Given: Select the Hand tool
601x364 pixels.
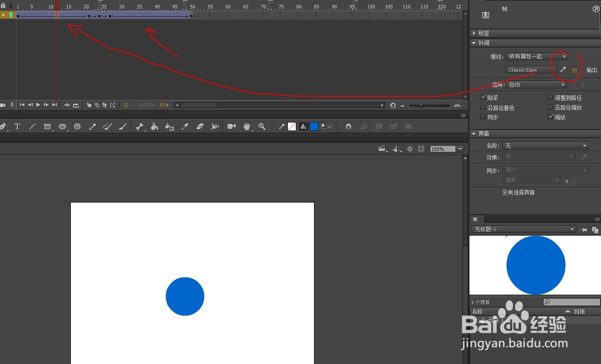Looking at the screenshot, I should pyautogui.click(x=247, y=126).
